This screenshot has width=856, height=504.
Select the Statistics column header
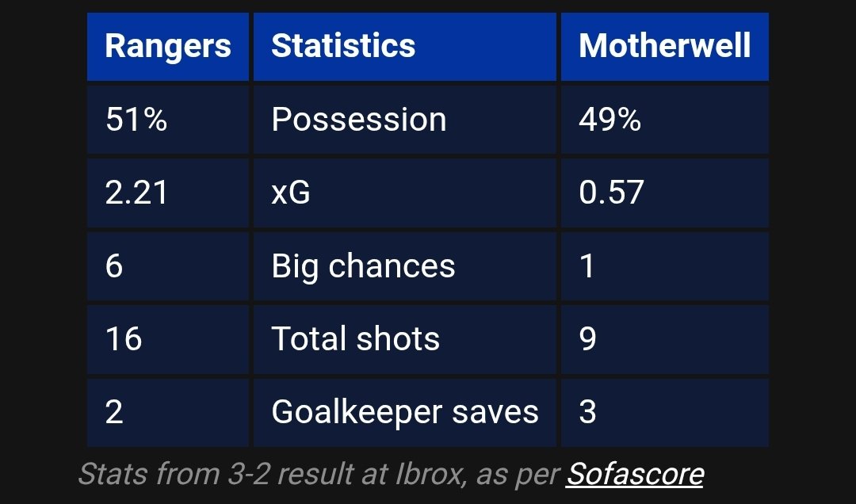coord(342,46)
